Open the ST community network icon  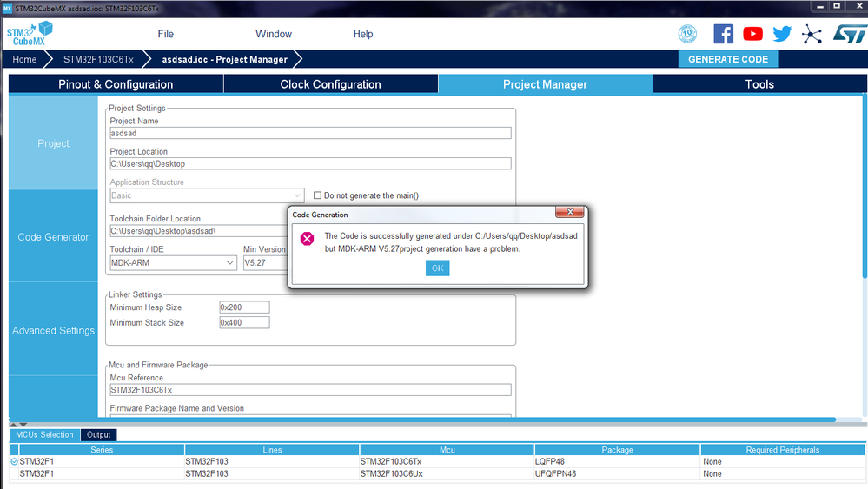[x=812, y=34]
